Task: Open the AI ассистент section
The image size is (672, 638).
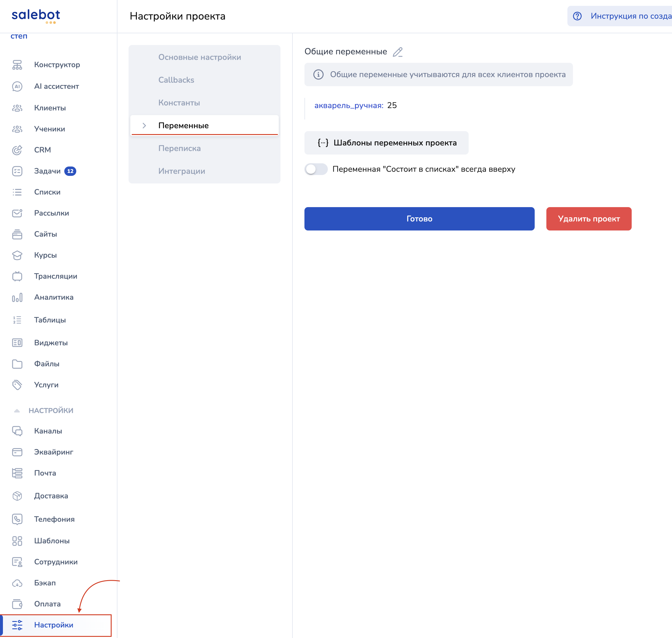Action: coord(56,86)
